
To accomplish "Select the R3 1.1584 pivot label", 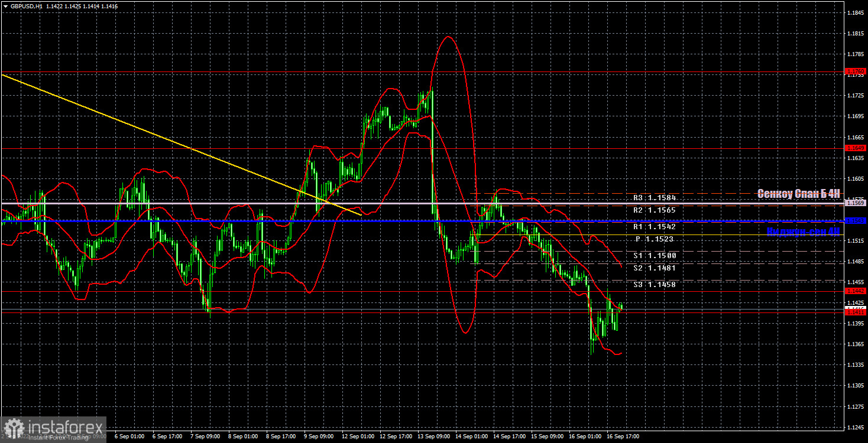I will 655,198.
